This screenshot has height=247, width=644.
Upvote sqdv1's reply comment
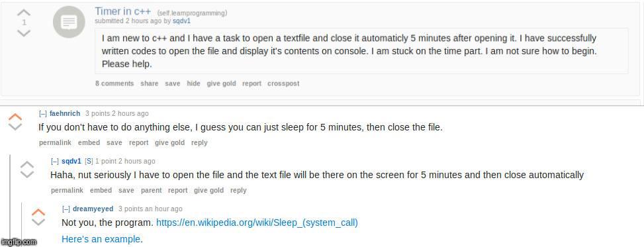(x=27, y=164)
